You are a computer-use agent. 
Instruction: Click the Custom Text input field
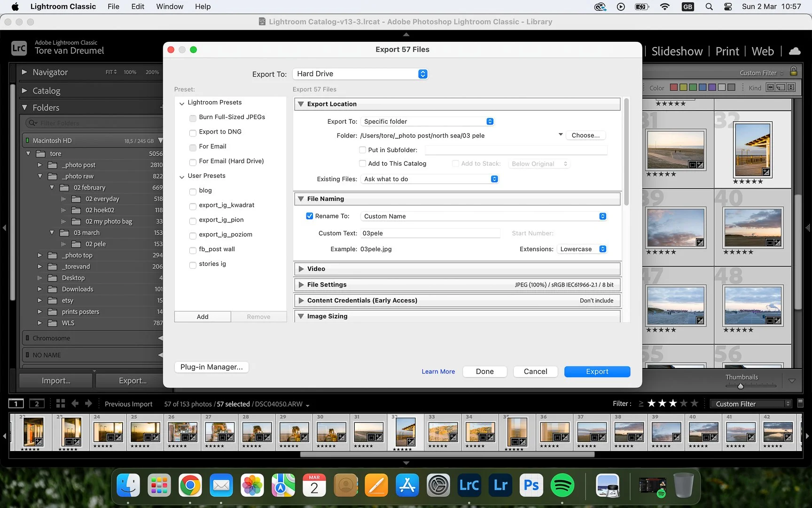pos(430,233)
